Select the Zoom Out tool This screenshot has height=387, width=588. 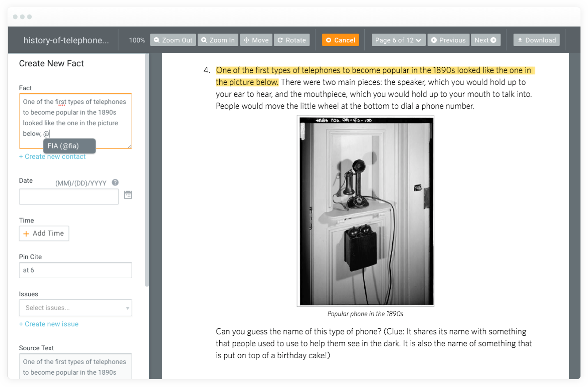click(x=173, y=40)
